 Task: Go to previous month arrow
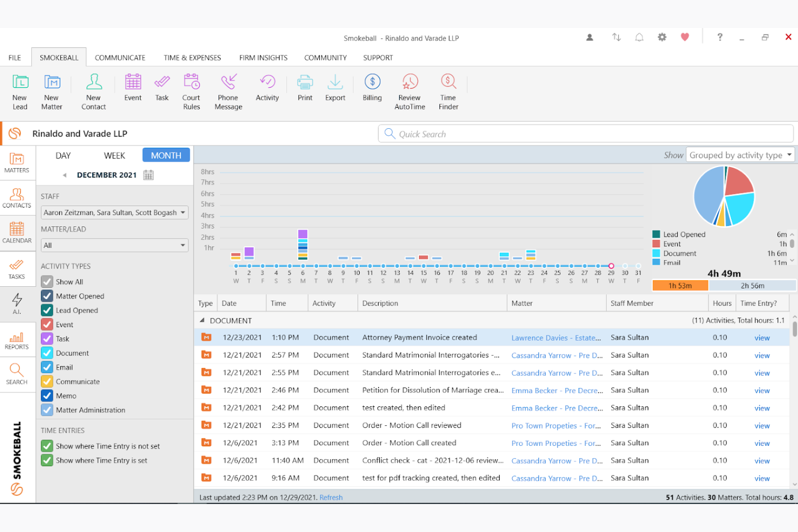click(x=65, y=175)
